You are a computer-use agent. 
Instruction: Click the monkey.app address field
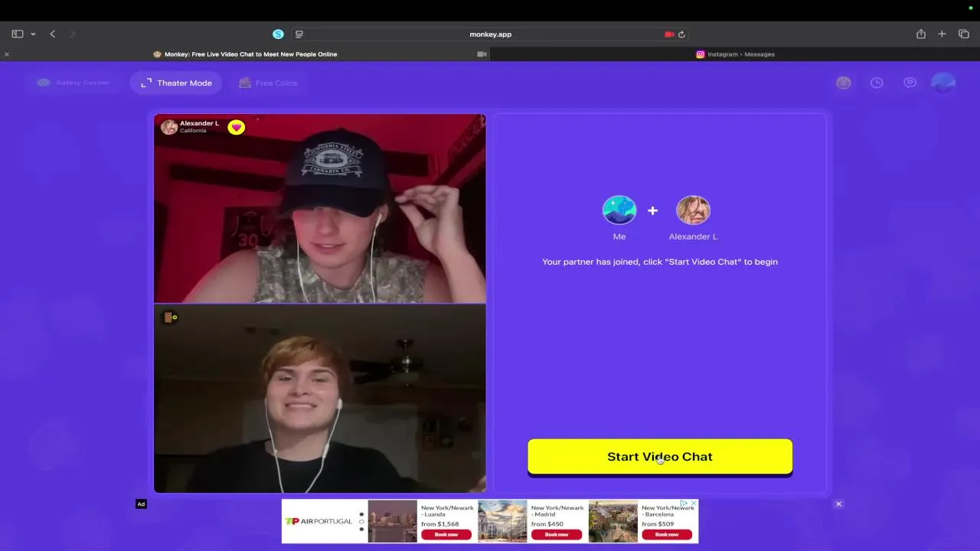pos(490,34)
